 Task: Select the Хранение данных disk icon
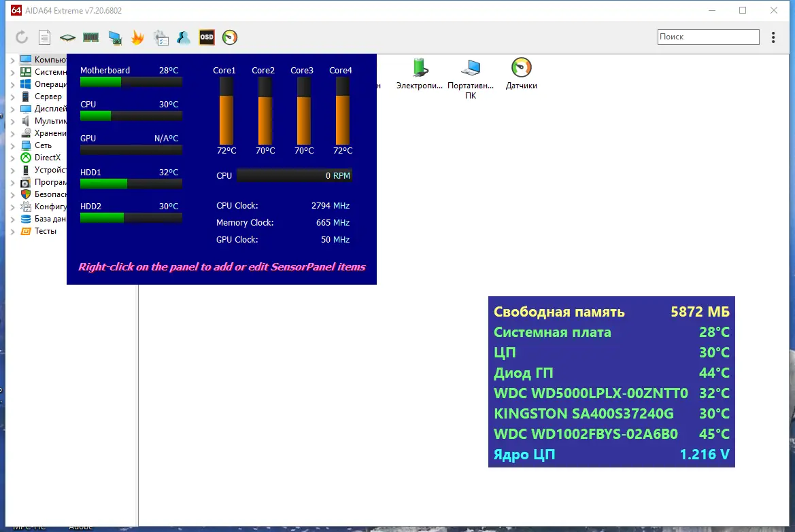click(x=25, y=132)
